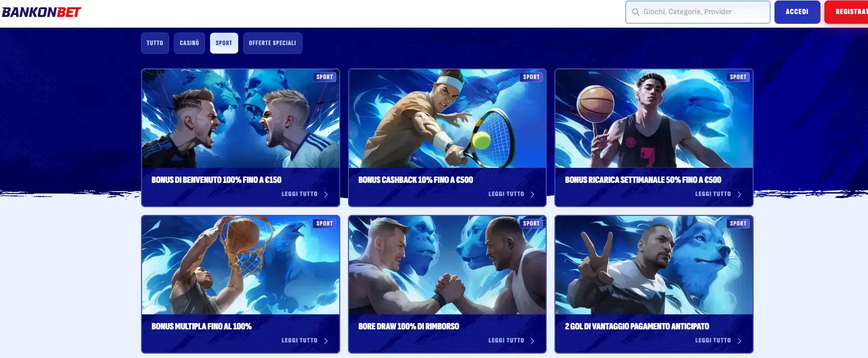Click title "2 GOL DI VANTAGGIO PAGAMENTO ANTICIPATO"
This screenshot has width=868, height=358.
point(637,326)
